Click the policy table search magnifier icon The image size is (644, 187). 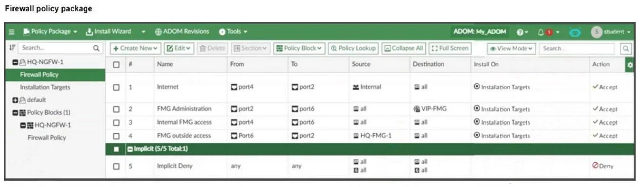coord(626,48)
